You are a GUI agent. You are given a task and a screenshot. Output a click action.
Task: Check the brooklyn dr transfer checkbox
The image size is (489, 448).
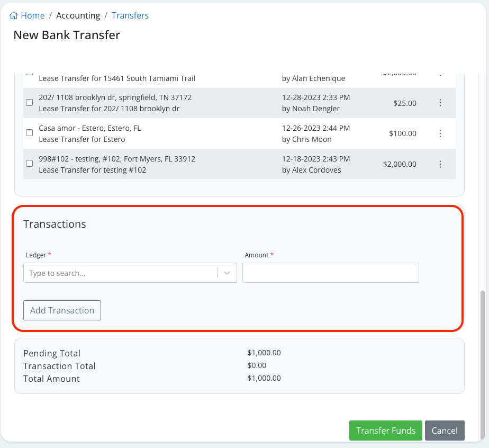[x=29, y=102]
